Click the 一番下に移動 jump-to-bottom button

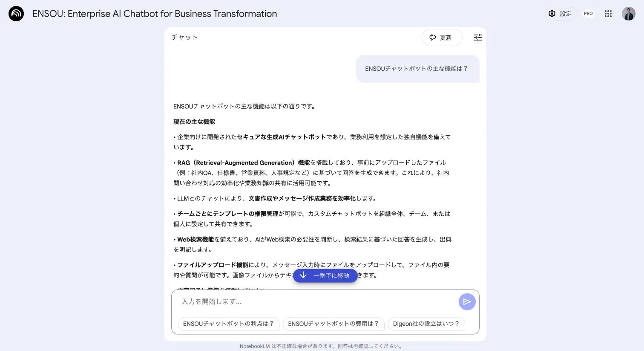point(325,276)
